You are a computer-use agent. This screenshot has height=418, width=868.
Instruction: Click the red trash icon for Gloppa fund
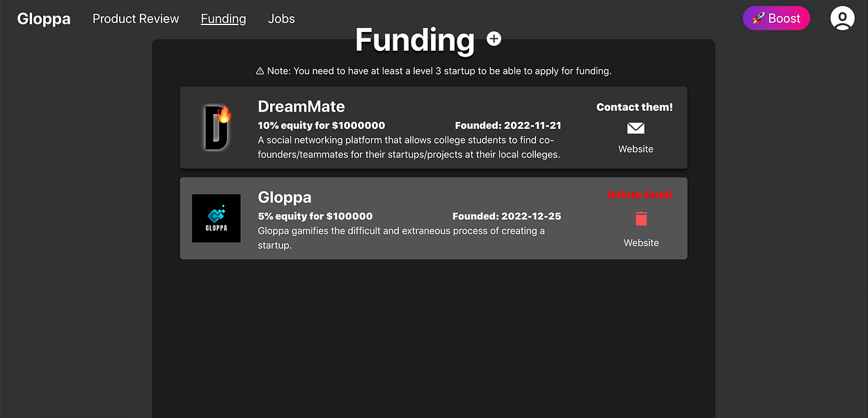[x=641, y=219]
